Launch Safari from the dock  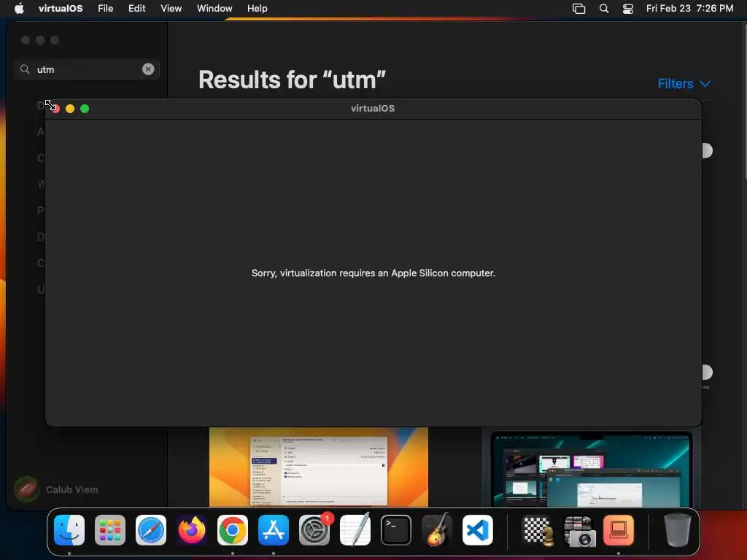pyautogui.click(x=151, y=530)
